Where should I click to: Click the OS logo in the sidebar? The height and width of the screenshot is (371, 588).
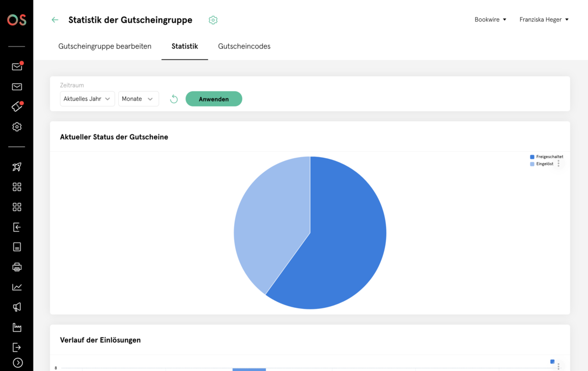17,19
